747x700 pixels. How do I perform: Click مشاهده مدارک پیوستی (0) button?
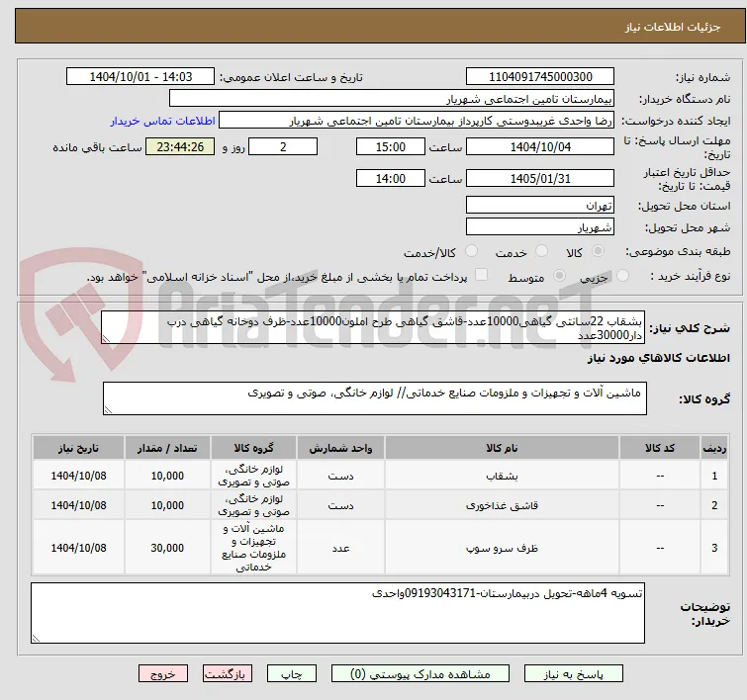coord(420,674)
